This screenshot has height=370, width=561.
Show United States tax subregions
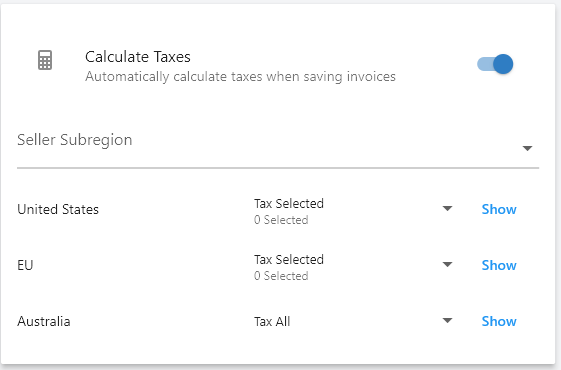499,210
